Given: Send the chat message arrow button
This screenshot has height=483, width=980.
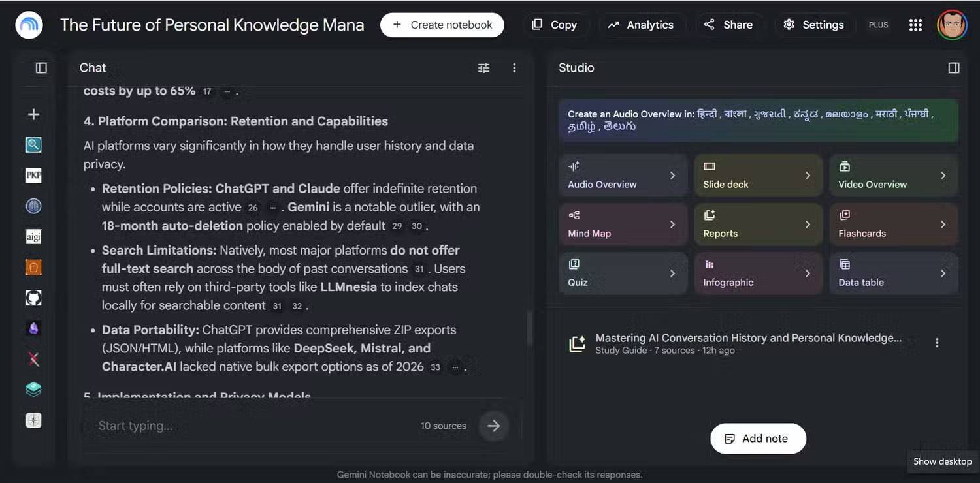Looking at the screenshot, I should [493, 426].
